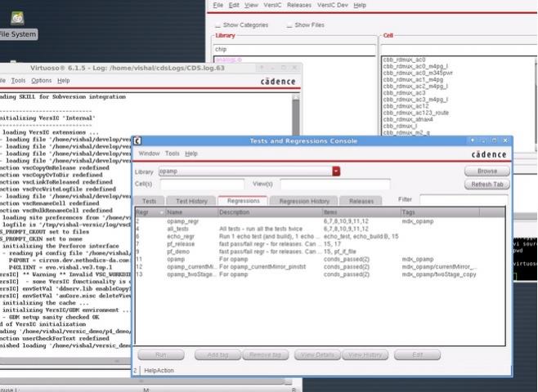
Task: Sort by the Regr column header
Action: click(x=150, y=212)
